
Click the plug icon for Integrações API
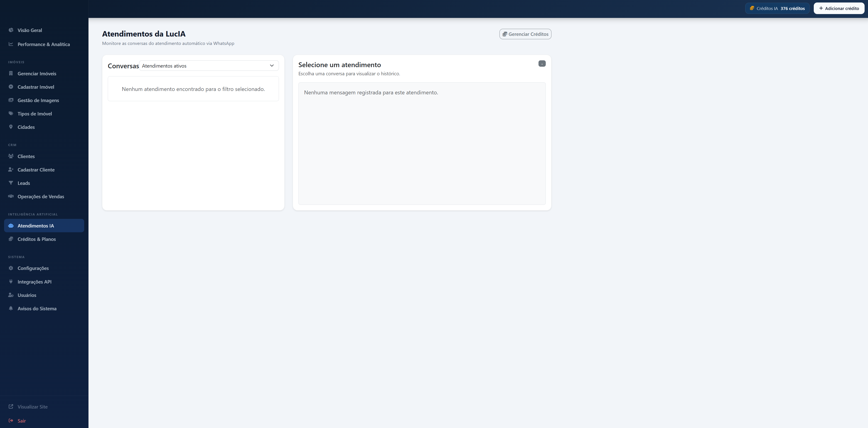click(11, 281)
